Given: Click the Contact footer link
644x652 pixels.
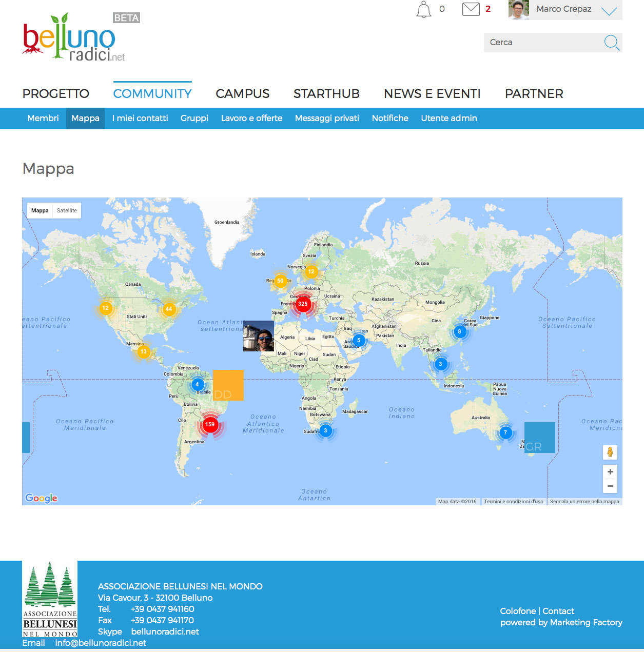Looking at the screenshot, I should pyautogui.click(x=558, y=611).
